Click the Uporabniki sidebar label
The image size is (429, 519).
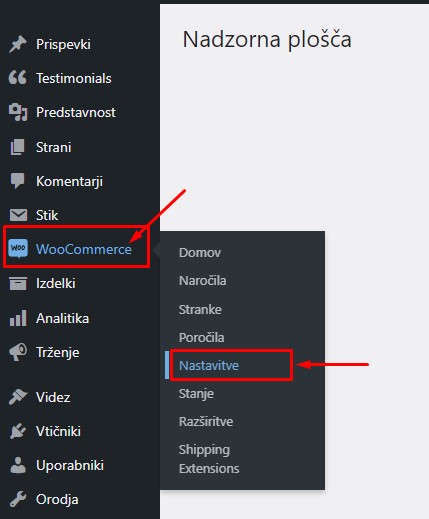coord(70,465)
